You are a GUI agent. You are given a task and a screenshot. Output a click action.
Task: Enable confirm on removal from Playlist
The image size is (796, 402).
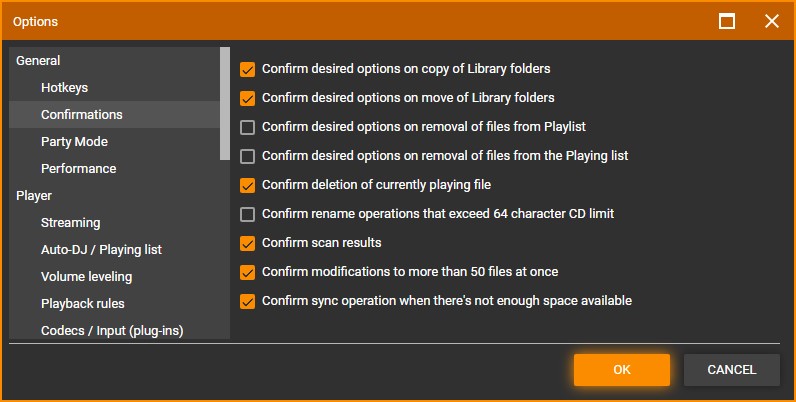[248, 127]
